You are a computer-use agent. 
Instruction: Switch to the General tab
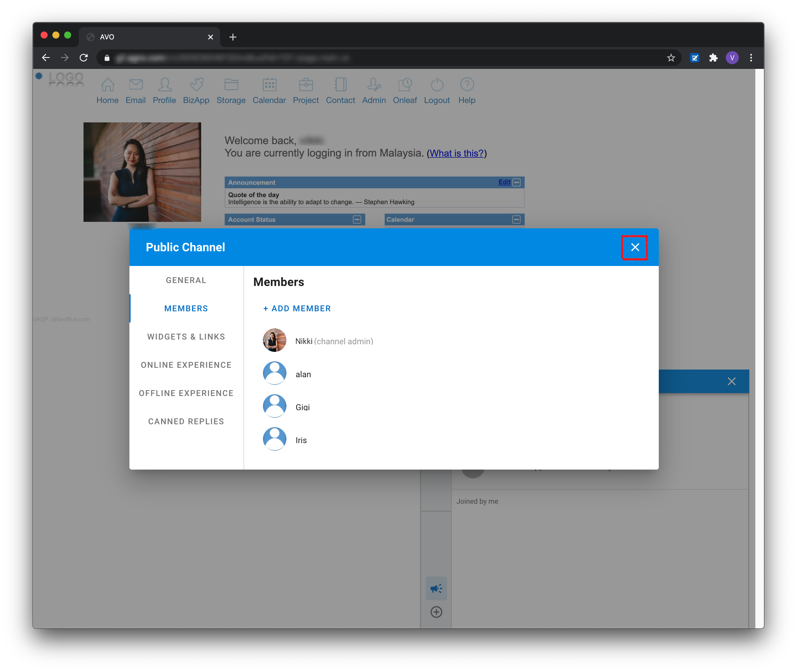186,280
